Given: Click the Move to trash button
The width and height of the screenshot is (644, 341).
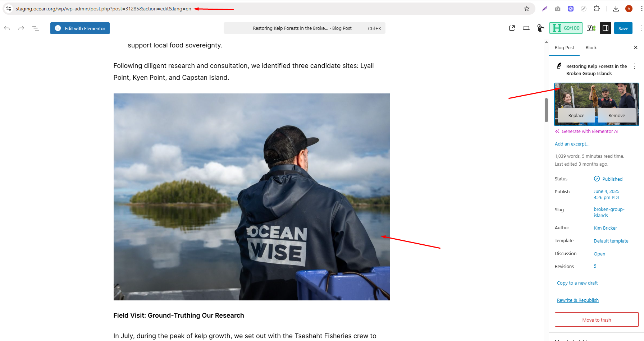Looking at the screenshot, I should pyautogui.click(x=597, y=319).
